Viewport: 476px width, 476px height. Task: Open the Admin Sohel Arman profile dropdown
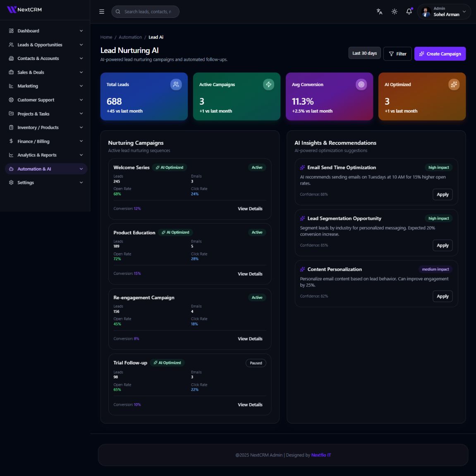pos(444,12)
